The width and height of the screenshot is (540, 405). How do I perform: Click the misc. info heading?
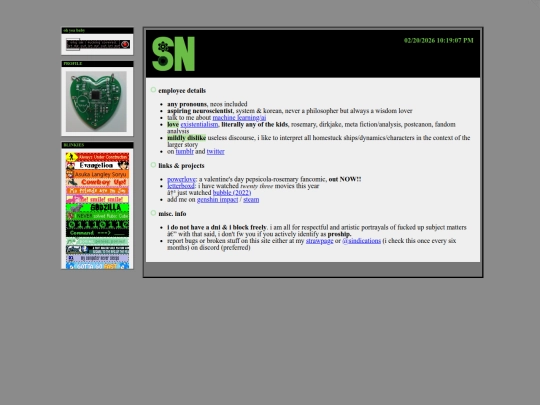(172, 214)
